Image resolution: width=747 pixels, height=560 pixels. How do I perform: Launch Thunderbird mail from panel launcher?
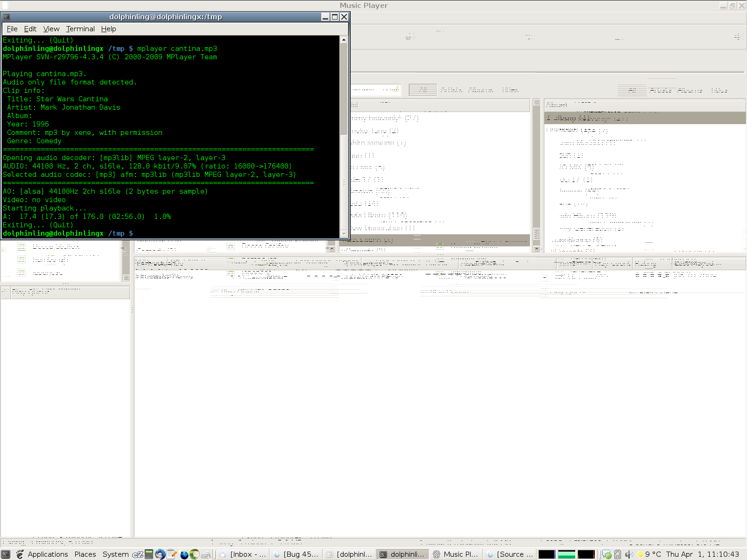160,554
